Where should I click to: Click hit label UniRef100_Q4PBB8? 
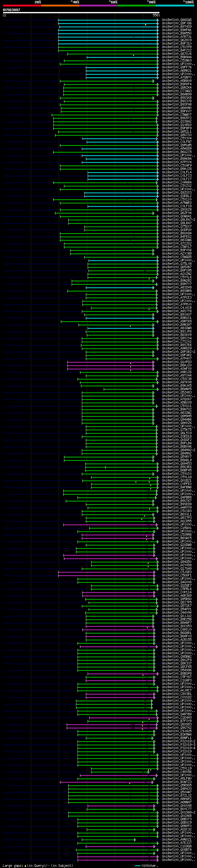(176, 497)
